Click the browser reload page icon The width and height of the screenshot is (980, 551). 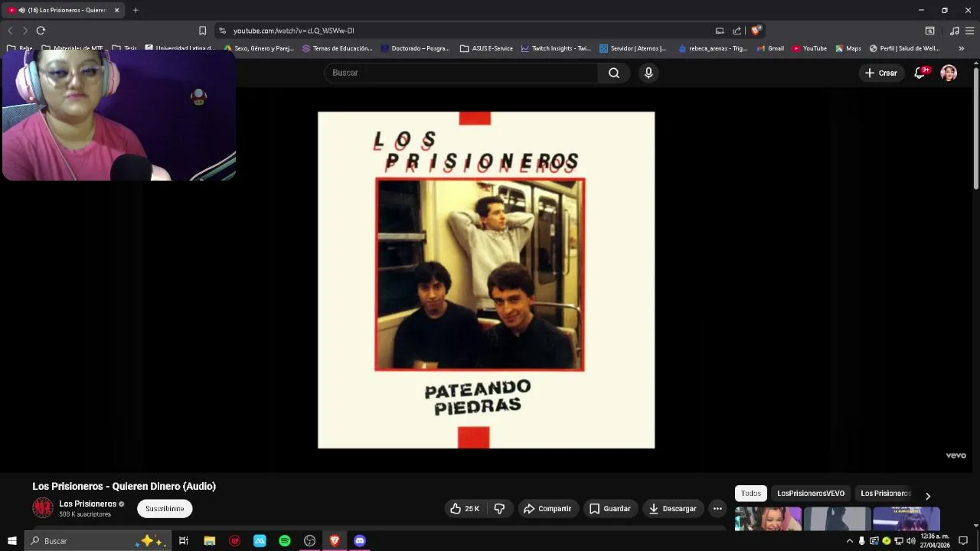[x=41, y=31]
